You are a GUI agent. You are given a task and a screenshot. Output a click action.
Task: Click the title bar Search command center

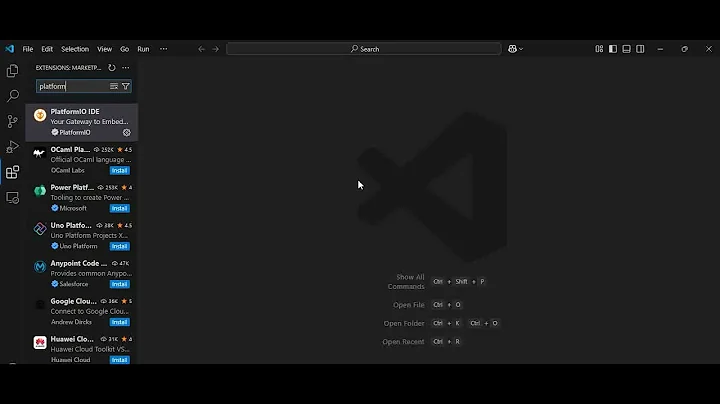coord(364,49)
